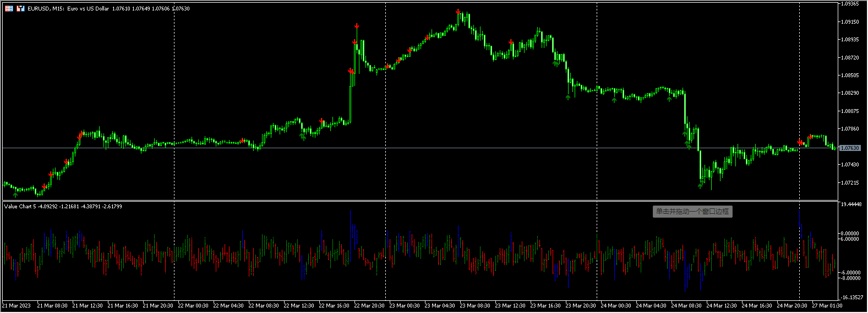Click the 24 Mar 20:30 time label
The width and height of the screenshot is (868, 313).
pos(792,306)
